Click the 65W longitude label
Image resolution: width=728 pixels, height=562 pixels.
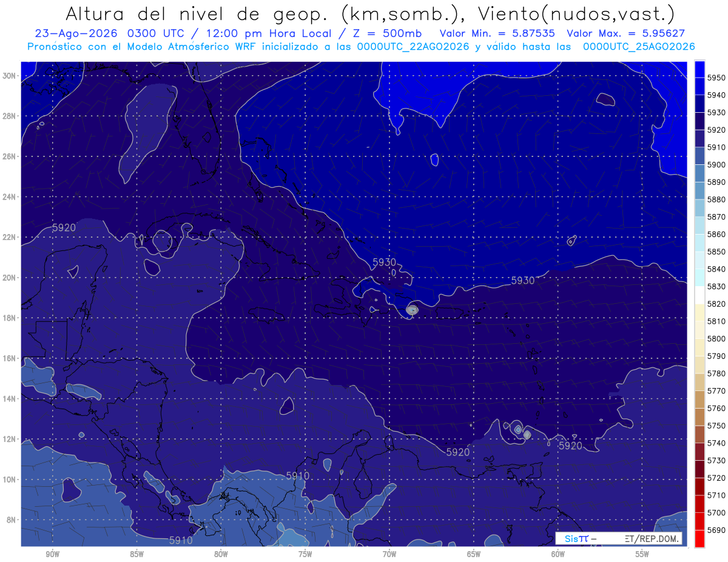click(x=474, y=554)
